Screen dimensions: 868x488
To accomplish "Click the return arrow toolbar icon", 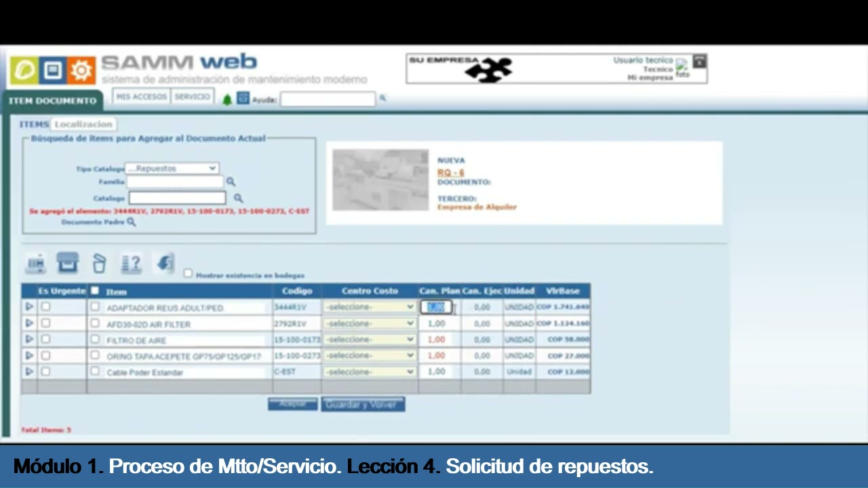I will tap(165, 263).
